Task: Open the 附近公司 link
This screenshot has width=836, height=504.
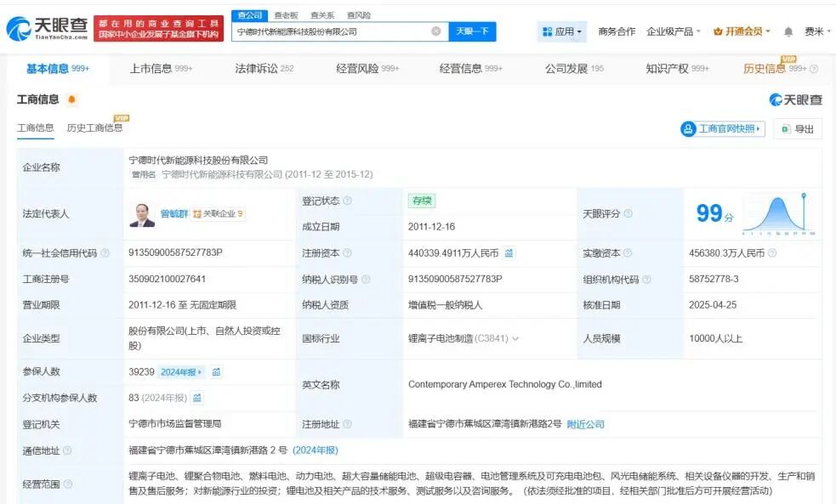Action: 586,424
